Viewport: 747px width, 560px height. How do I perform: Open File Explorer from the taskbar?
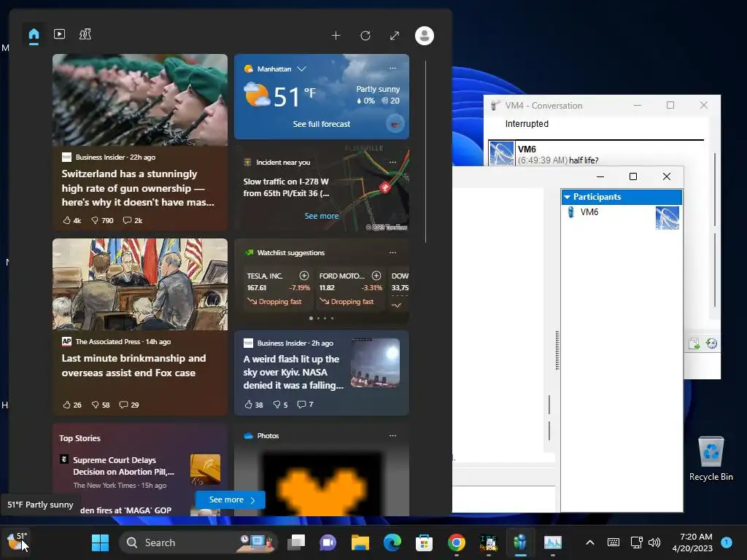(360, 542)
